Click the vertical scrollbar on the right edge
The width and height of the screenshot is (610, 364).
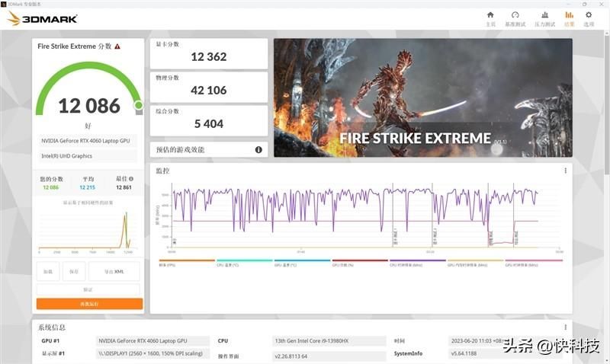tap(606, 105)
